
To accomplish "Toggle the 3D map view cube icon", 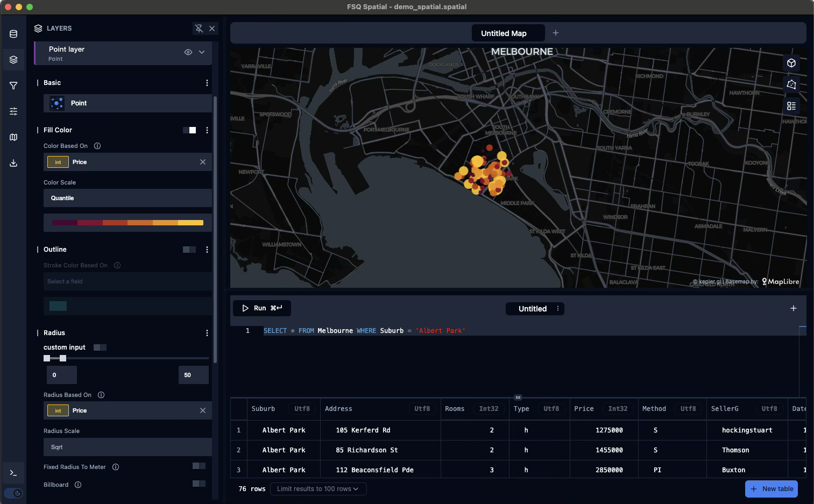I will pos(791,63).
